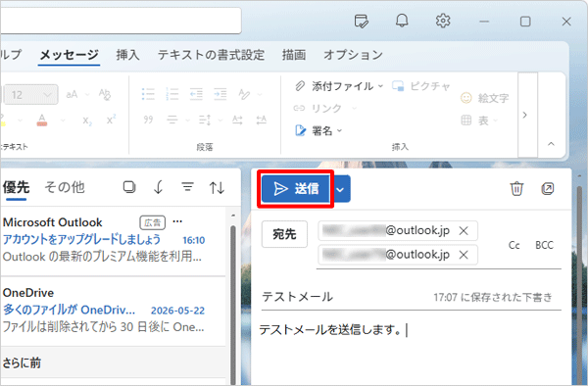The width and height of the screenshot is (588, 386).
Task: Open Outlook settings gear
Action: (443, 21)
